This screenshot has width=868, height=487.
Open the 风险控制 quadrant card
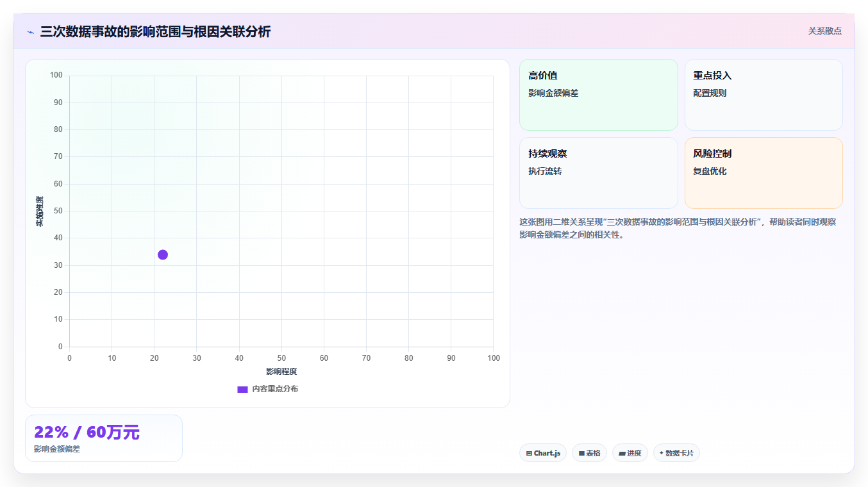point(764,173)
